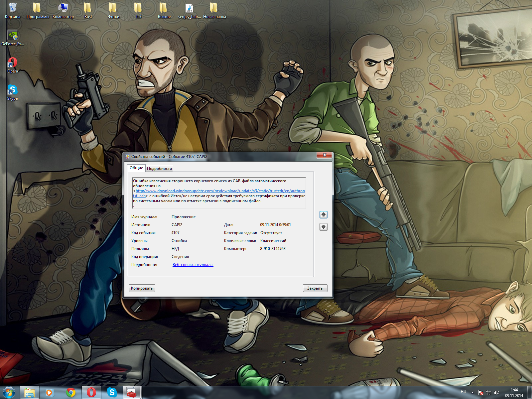Select the Новая папка folder icon
Screen dimensions: 532x399
click(214, 10)
